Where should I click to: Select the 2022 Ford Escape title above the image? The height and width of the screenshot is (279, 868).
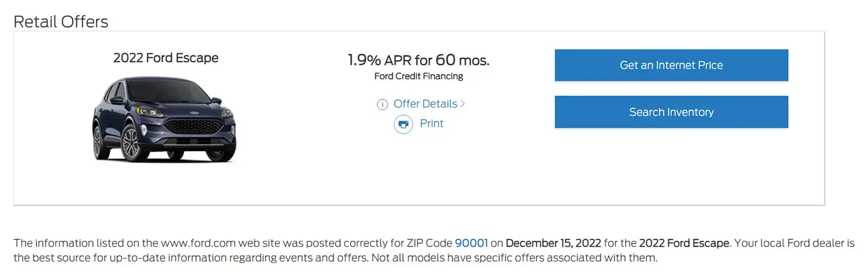165,58
